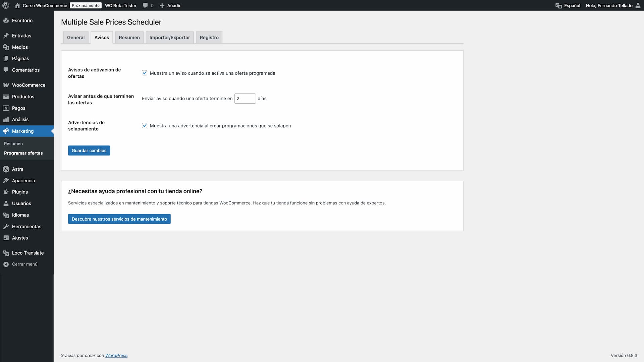Click the Loco Translate sidebar icon

[6, 253]
